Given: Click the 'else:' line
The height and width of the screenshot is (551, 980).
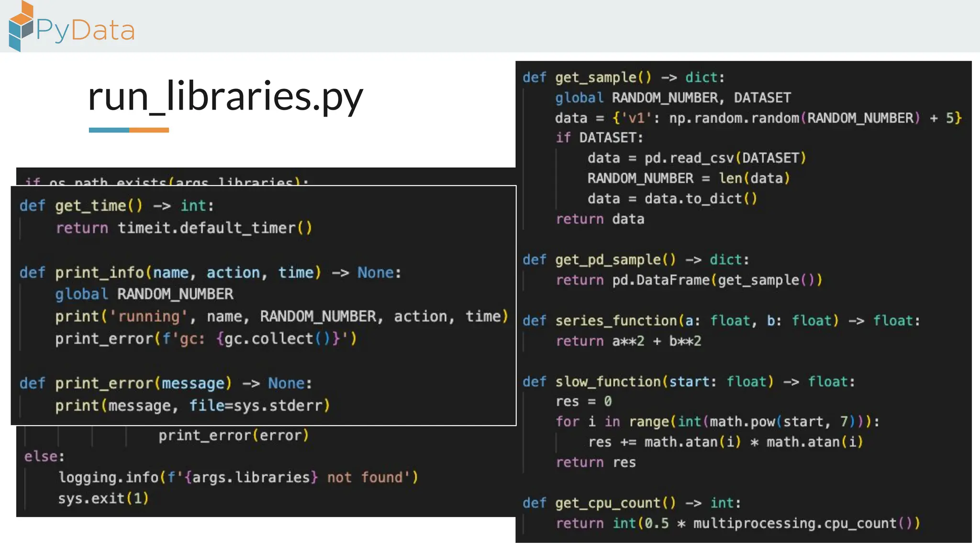Looking at the screenshot, I should (44, 456).
